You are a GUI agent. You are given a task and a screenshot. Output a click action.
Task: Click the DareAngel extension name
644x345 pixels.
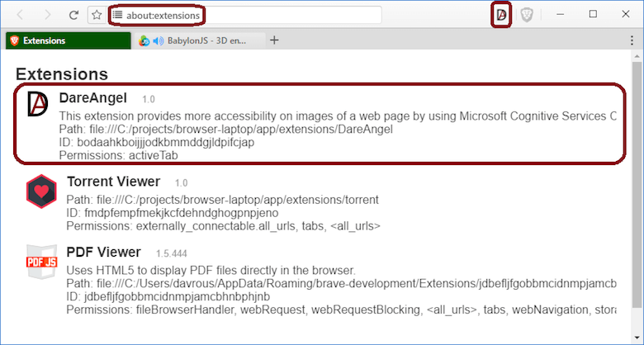point(93,97)
